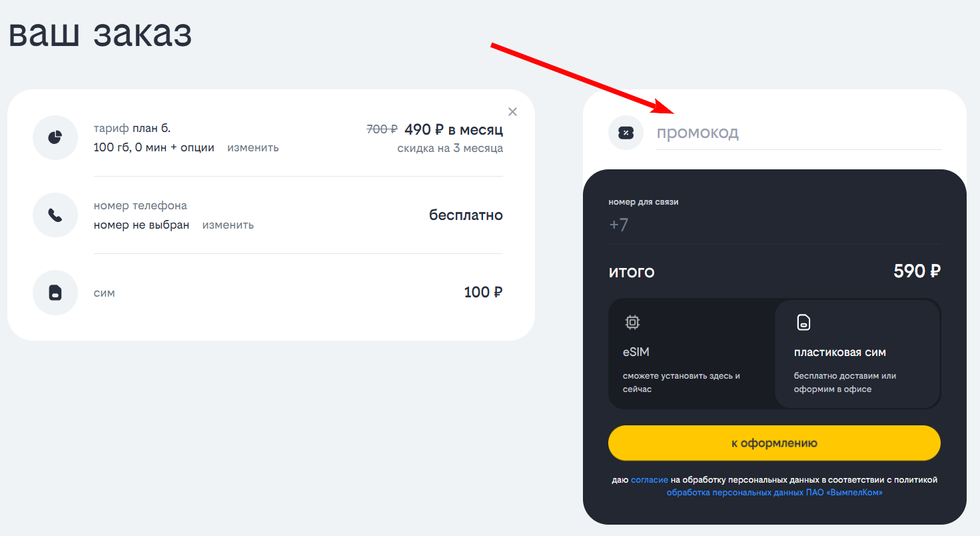Focus the промокод input field
980x536 pixels.
pyautogui.click(x=798, y=133)
